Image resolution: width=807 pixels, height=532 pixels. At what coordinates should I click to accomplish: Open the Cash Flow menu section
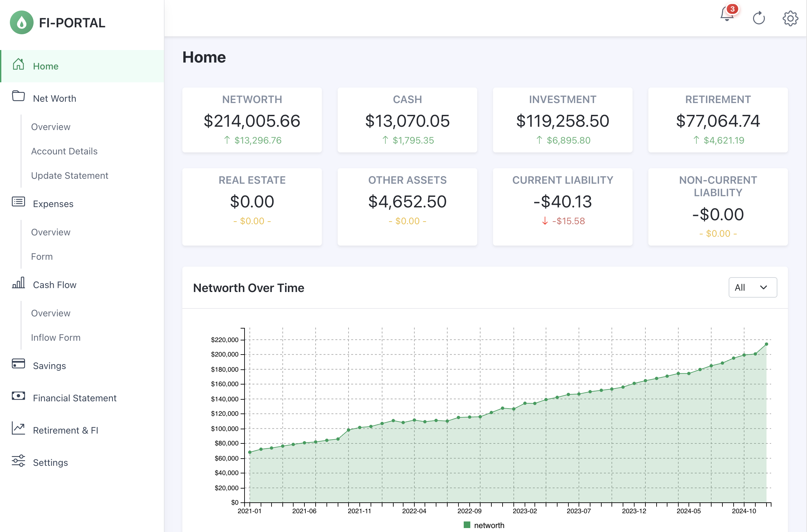pyautogui.click(x=82, y=285)
